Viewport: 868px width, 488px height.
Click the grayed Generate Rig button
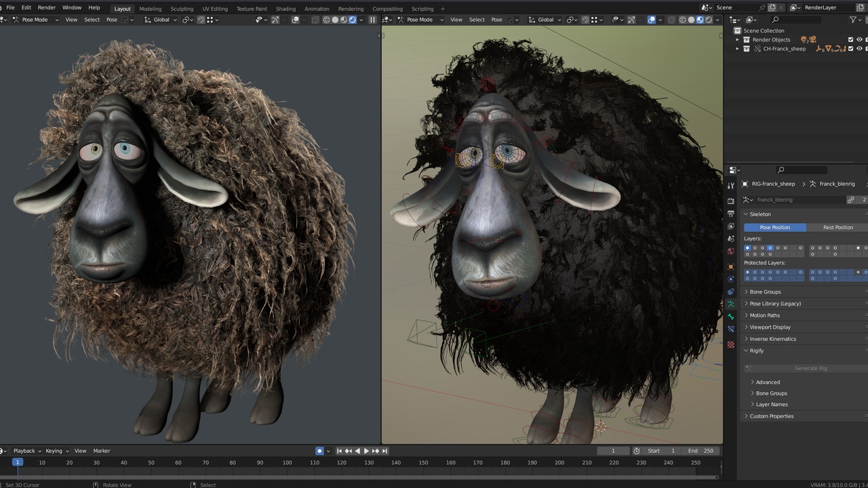[810, 368]
